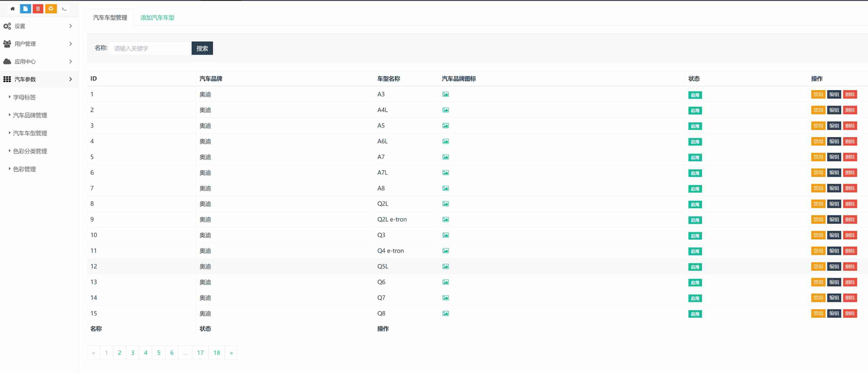The height and width of the screenshot is (373, 868).
Task: Click the home icon in top toolbar
Action: 12,9
